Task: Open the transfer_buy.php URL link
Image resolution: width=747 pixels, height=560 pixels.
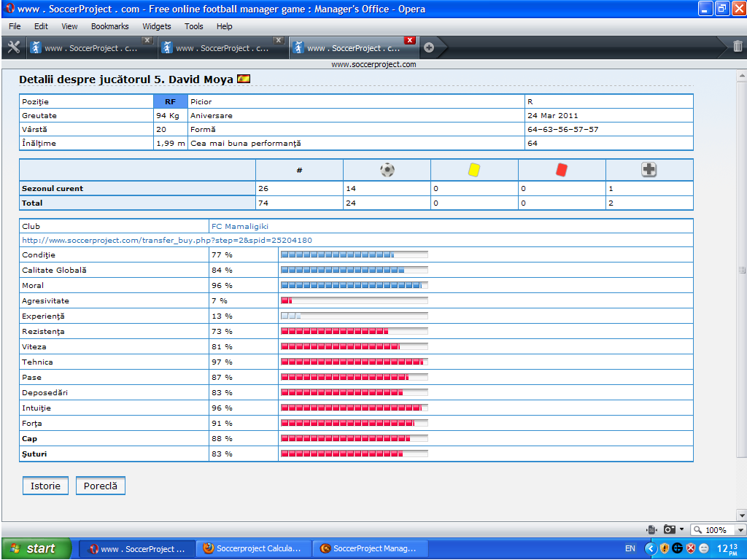Action: [167, 240]
